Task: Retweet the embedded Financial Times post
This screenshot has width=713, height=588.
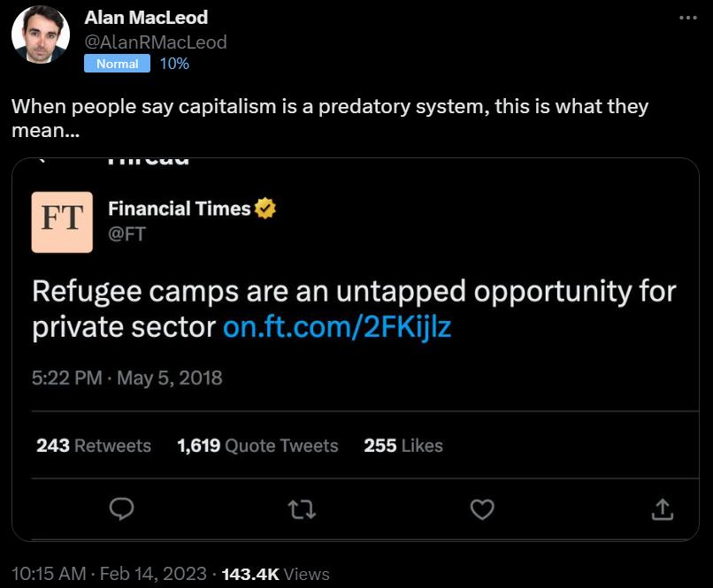Action: 301,509
